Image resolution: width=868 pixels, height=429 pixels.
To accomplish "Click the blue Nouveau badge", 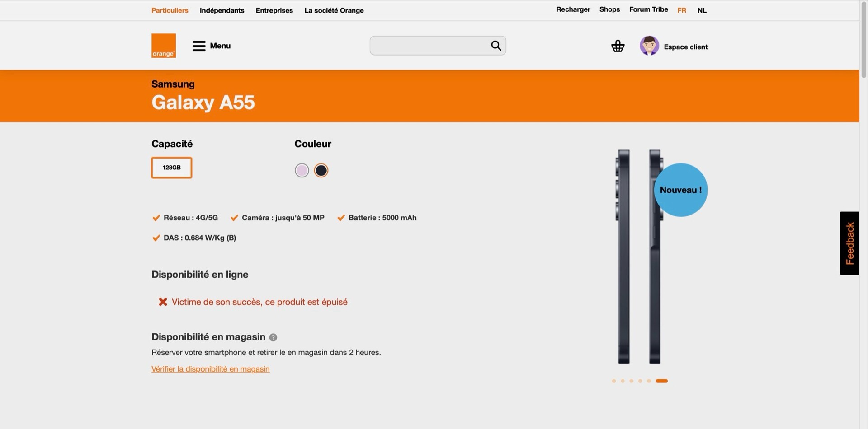I will pyautogui.click(x=680, y=190).
